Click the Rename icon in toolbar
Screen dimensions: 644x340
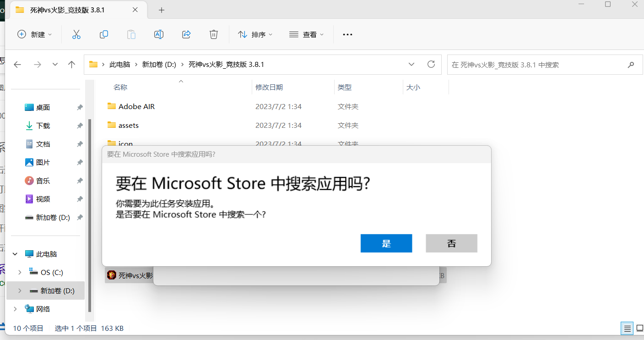(x=159, y=34)
